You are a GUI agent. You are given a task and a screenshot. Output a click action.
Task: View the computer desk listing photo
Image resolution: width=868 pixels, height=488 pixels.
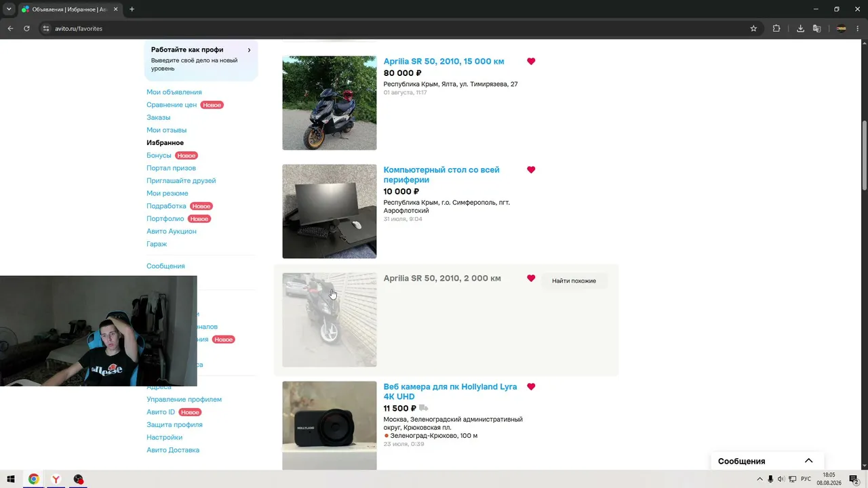tap(330, 211)
